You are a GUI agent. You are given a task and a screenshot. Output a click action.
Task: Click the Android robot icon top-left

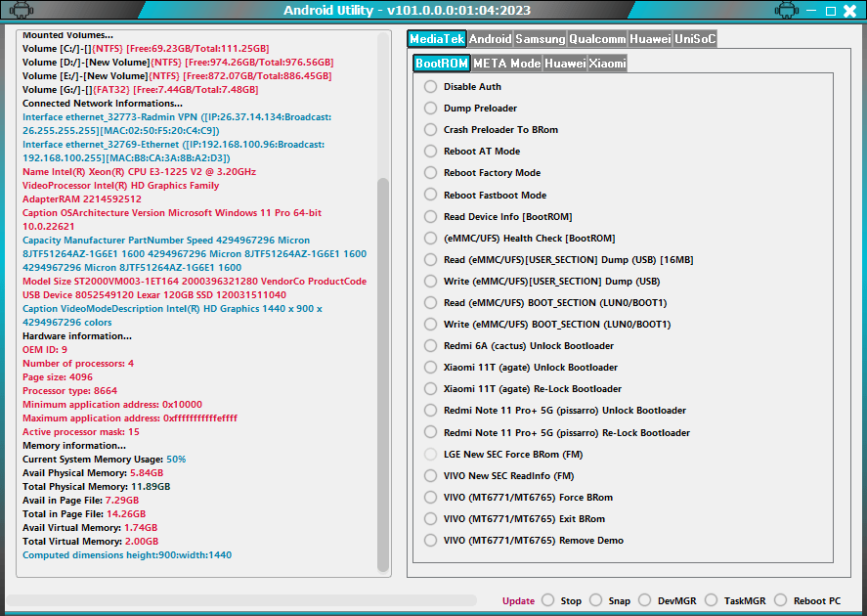tap(20, 10)
